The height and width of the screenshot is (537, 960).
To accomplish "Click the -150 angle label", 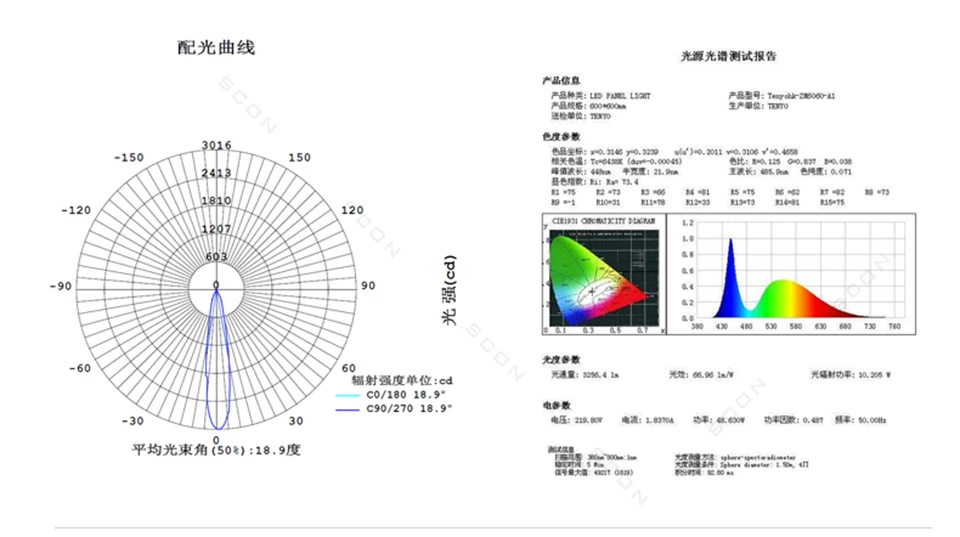I will 129,157.
